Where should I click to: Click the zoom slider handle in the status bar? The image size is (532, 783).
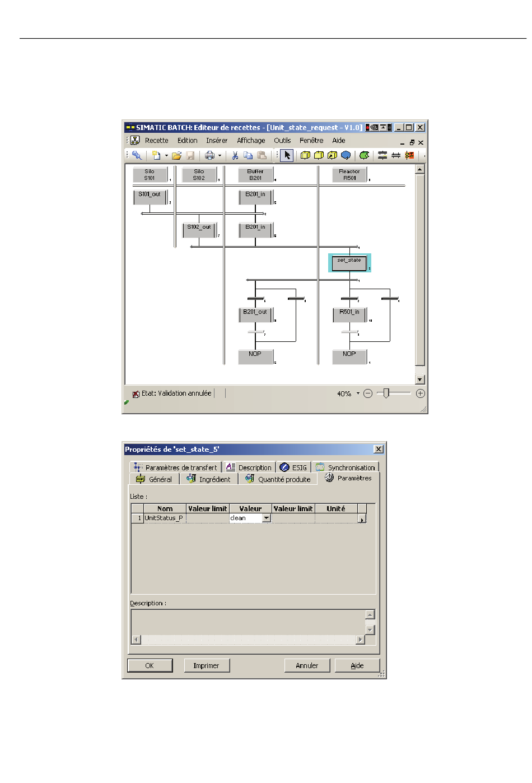click(x=386, y=393)
